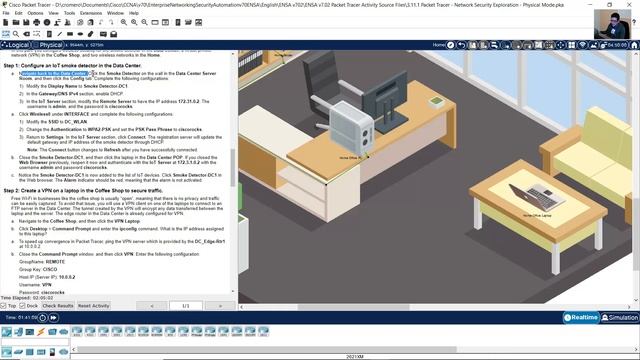
Task: Pick the first router model in device list
Action: click(x=77, y=331)
